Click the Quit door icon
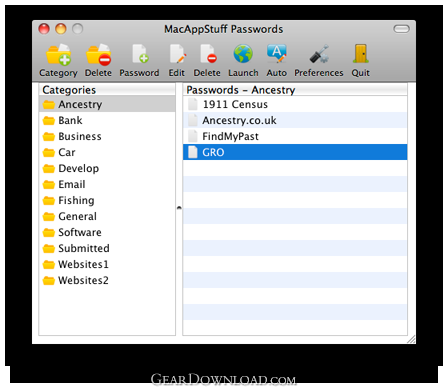The height and width of the screenshot is (388, 448). [x=361, y=54]
